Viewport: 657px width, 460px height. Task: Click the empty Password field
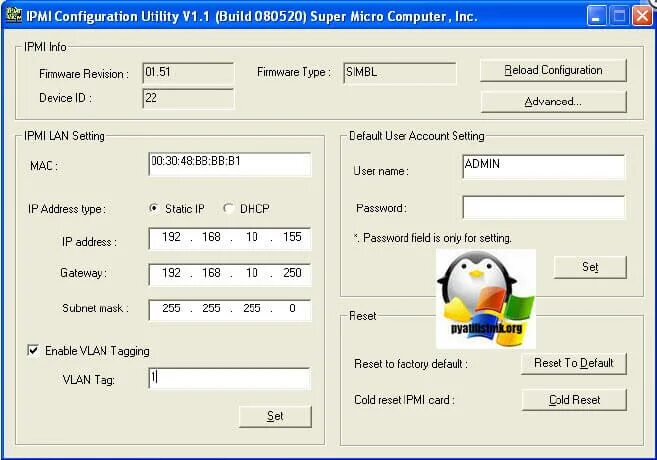pos(543,207)
